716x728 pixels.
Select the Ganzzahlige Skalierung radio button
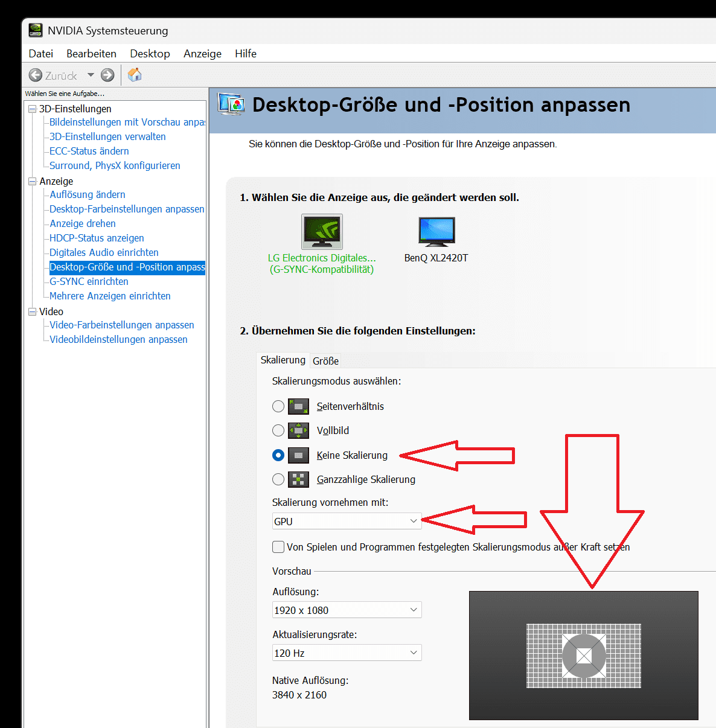coord(278,479)
